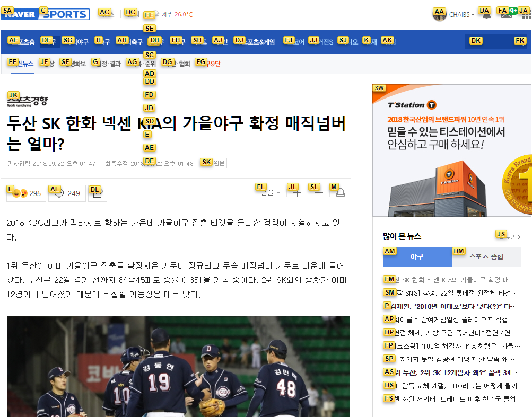Switch to the 스포츠 종합 tab

pyautogui.click(x=486, y=256)
